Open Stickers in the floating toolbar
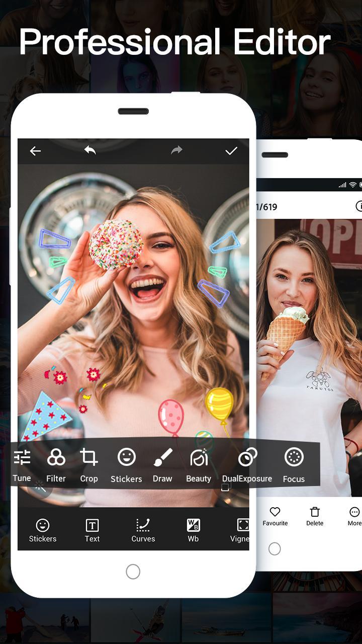This screenshot has width=362, height=644. pos(126,465)
